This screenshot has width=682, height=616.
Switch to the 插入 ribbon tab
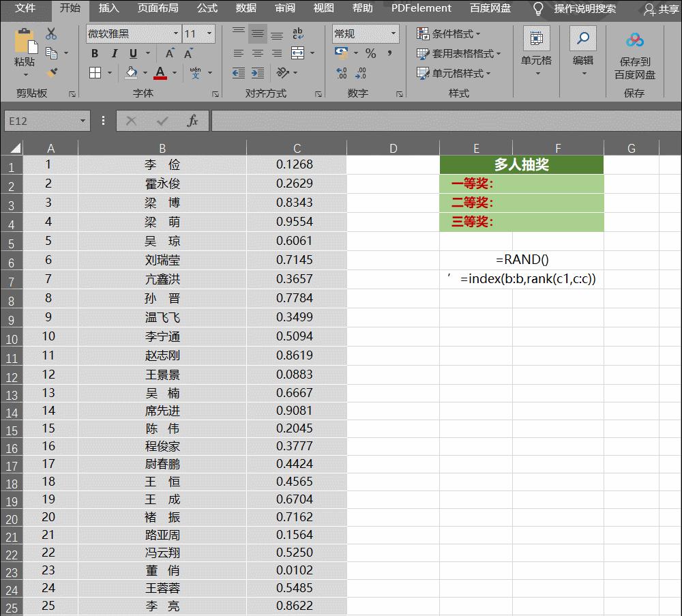tap(108, 9)
